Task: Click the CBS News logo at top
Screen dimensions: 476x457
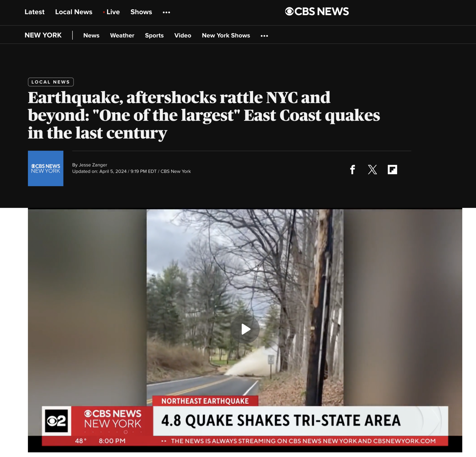Action: tap(317, 11)
